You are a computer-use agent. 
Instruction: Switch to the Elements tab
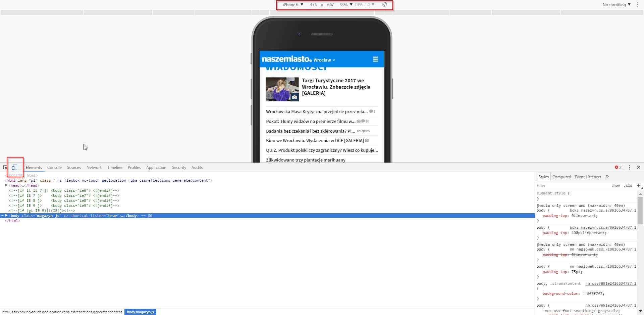(x=34, y=168)
